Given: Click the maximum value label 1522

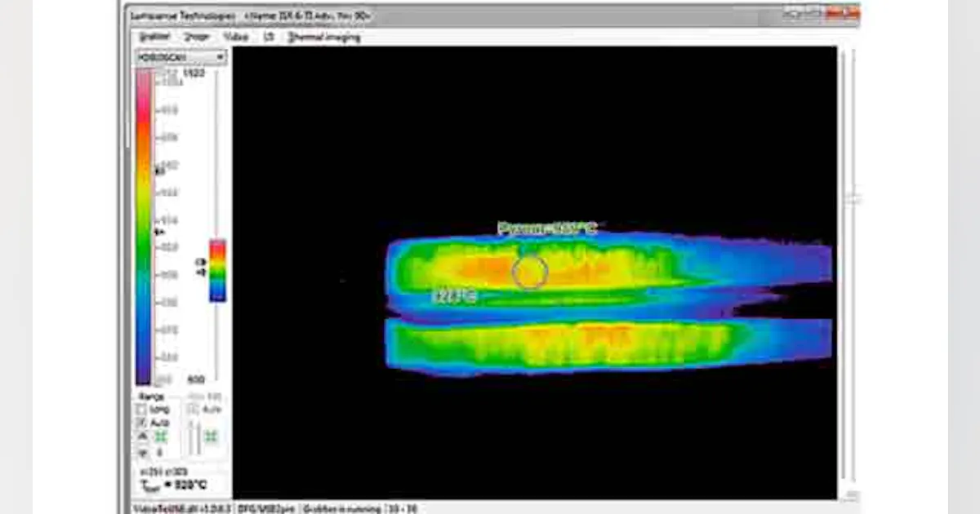Looking at the screenshot, I should click(x=194, y=73).
